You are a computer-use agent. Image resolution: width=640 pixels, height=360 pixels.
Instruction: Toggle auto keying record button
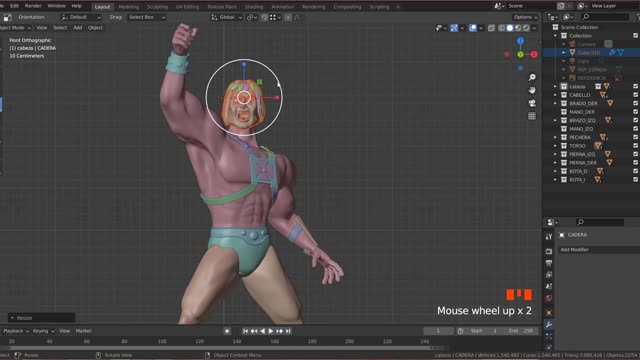coord(227,331)
